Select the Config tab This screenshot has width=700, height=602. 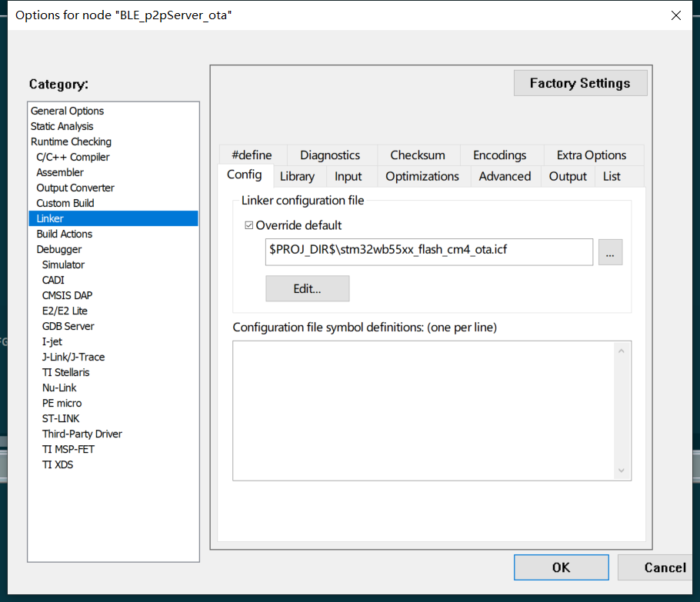point(244,175)
